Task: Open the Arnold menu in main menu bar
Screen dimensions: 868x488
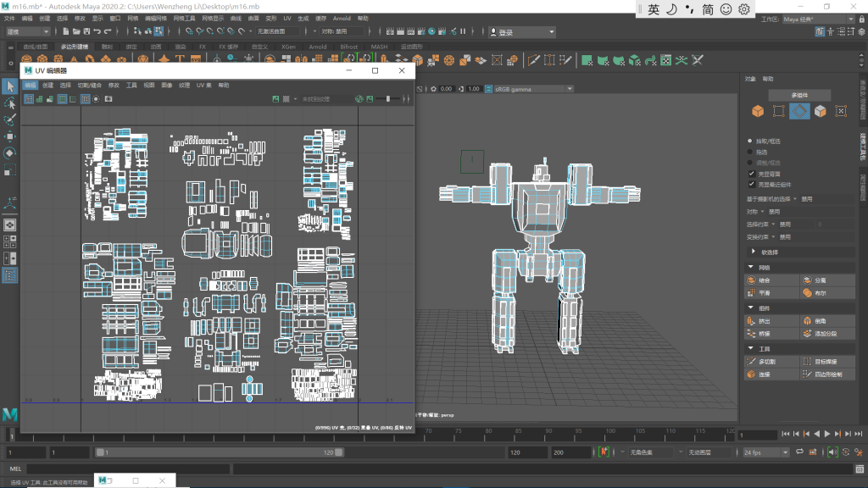Action: [342, 19]
